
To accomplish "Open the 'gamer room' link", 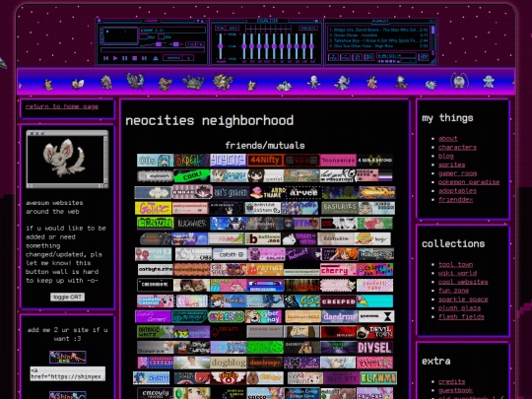I will pyautogui.click(x=457, y=173).
